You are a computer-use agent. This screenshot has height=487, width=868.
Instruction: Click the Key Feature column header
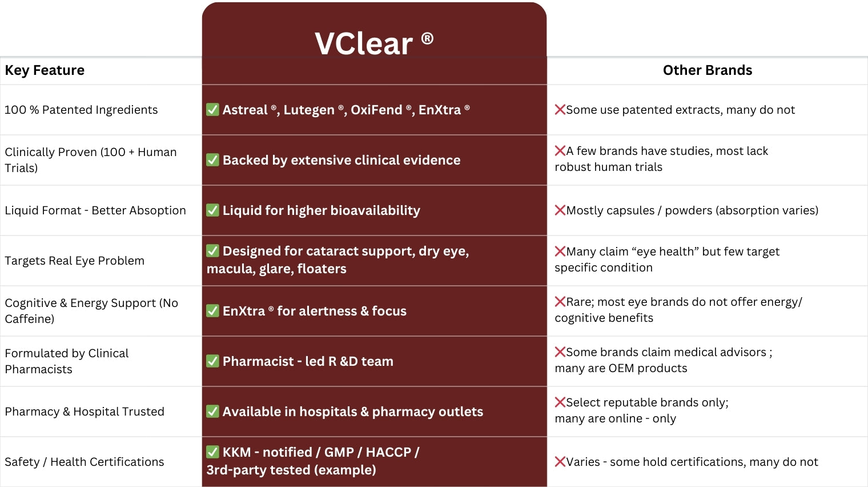[45, 70]
